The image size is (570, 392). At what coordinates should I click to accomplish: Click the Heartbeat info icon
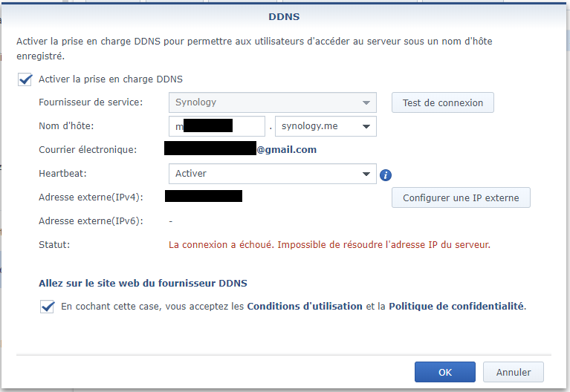[386, 175]
